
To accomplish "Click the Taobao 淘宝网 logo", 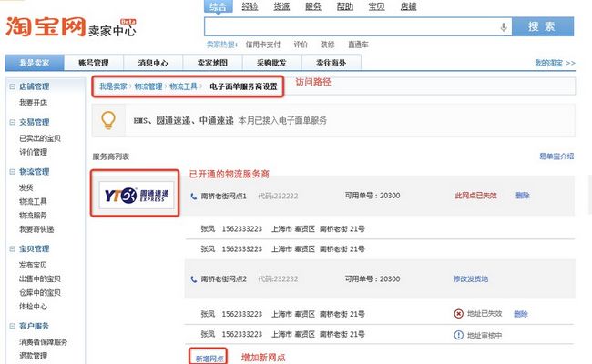I will click(x=46, y=26).
